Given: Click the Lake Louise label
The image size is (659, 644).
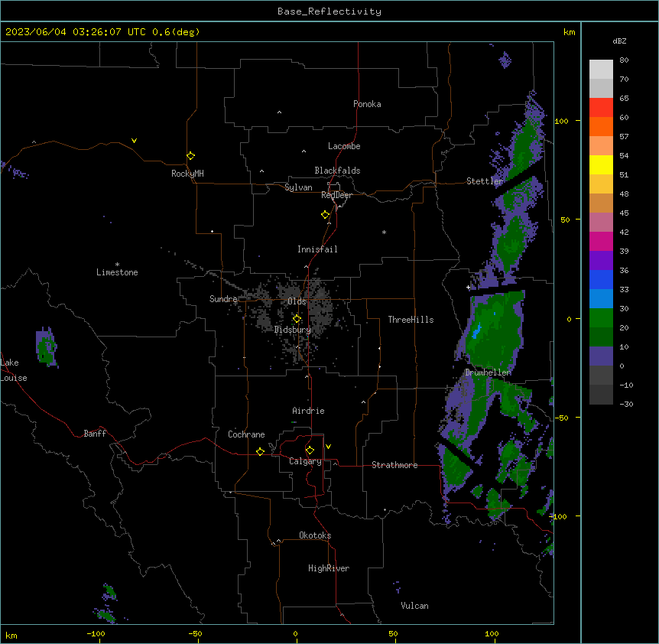Looking at the screenshot, I should coord(14,370).
